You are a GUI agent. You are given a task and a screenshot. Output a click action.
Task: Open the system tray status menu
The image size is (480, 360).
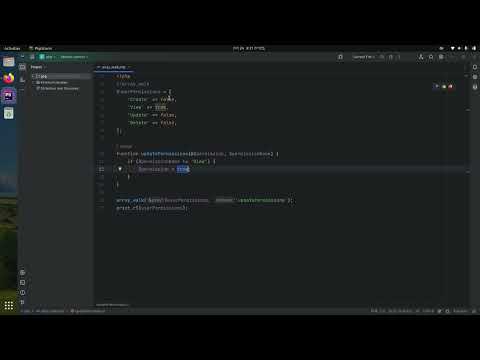point(463,48)
